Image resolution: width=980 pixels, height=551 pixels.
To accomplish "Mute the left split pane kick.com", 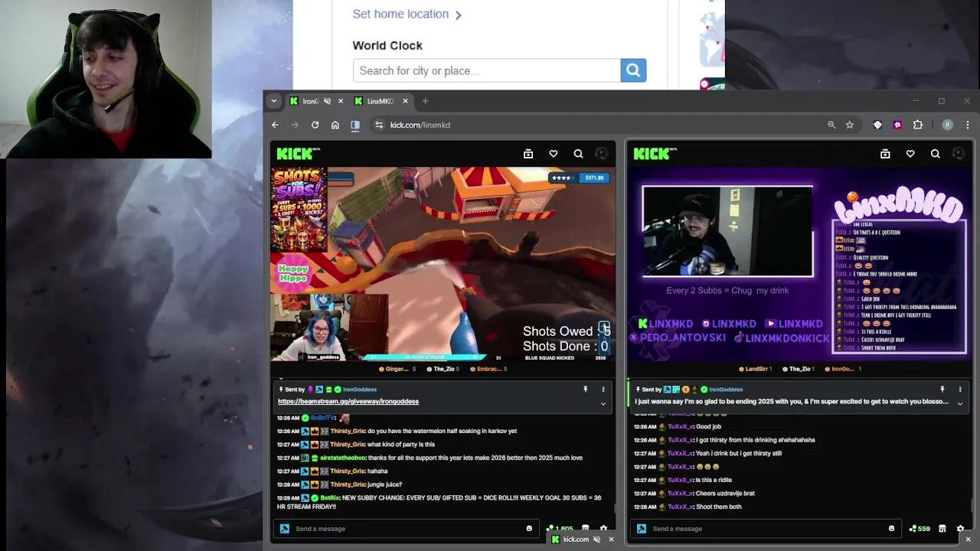I will [x=596, y=540].
